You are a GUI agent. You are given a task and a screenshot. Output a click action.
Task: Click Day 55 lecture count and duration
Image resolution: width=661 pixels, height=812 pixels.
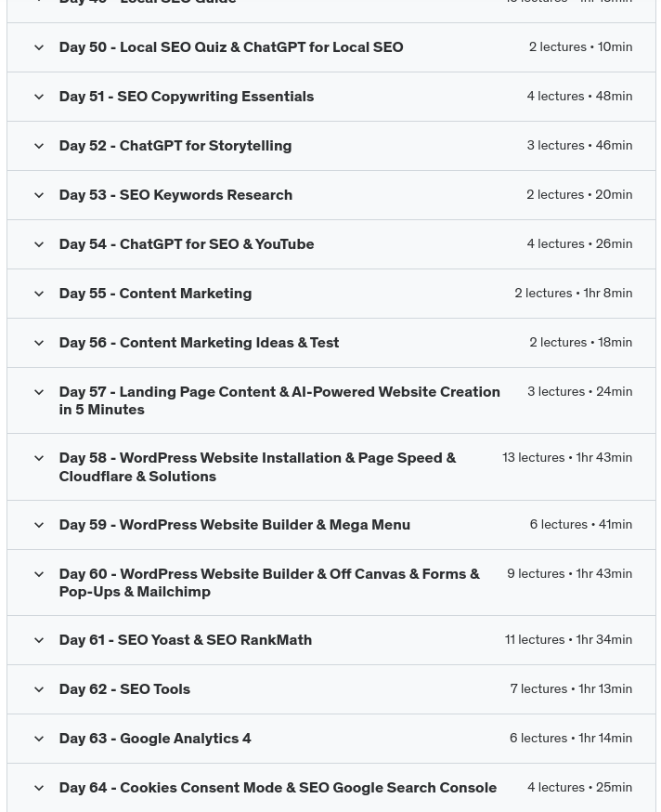(573, 293)
